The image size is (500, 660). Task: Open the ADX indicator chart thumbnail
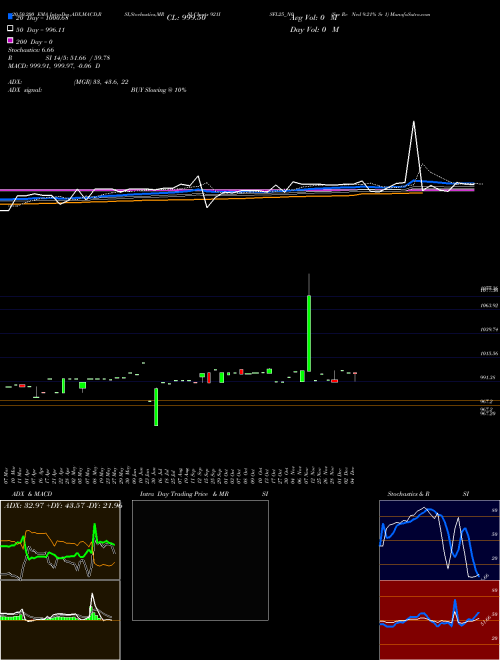pos(60,540)
